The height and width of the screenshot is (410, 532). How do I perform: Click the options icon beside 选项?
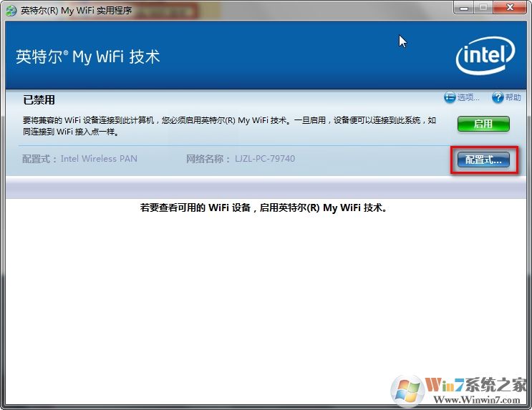coord(450,97)
